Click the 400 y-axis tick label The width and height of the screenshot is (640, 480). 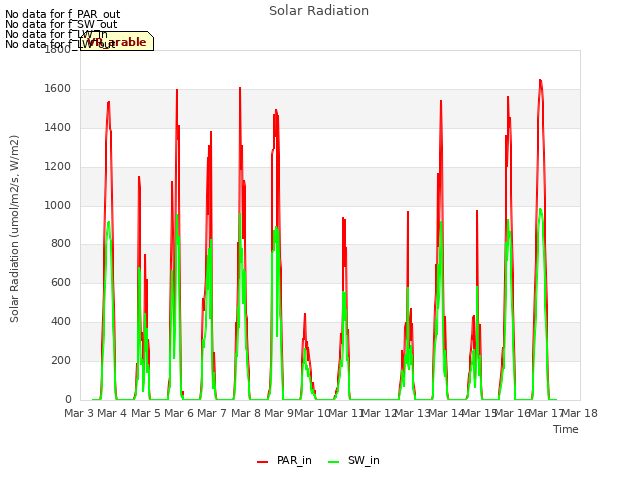(x=61, y=322)
